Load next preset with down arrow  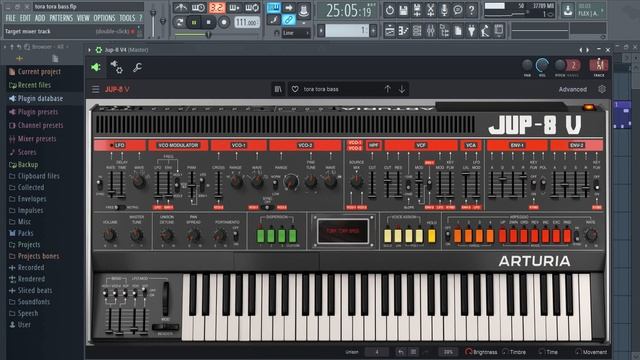click(x=402, y=89)
